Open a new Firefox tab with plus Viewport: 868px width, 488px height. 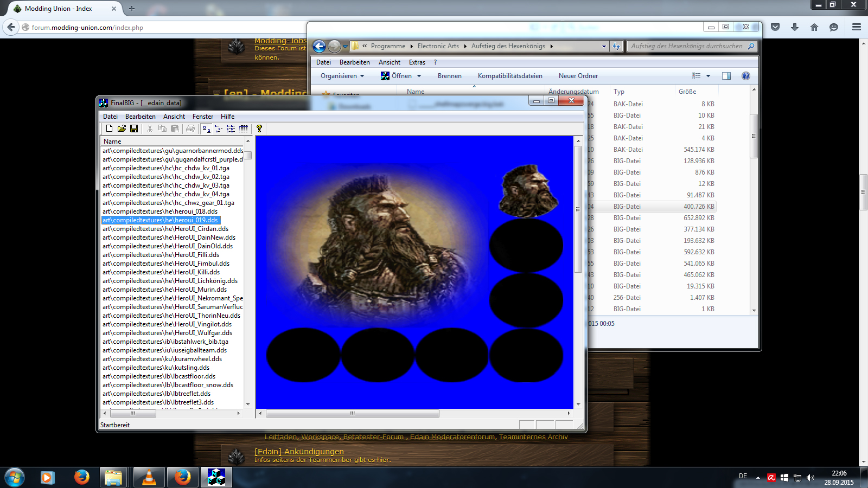pos(132,9)
